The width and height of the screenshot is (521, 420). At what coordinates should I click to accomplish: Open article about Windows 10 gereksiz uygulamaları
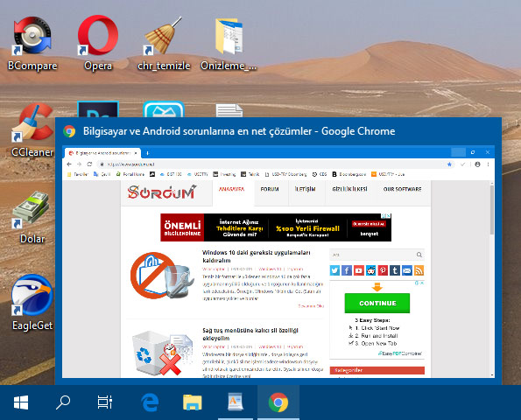(x=257, y=256)
